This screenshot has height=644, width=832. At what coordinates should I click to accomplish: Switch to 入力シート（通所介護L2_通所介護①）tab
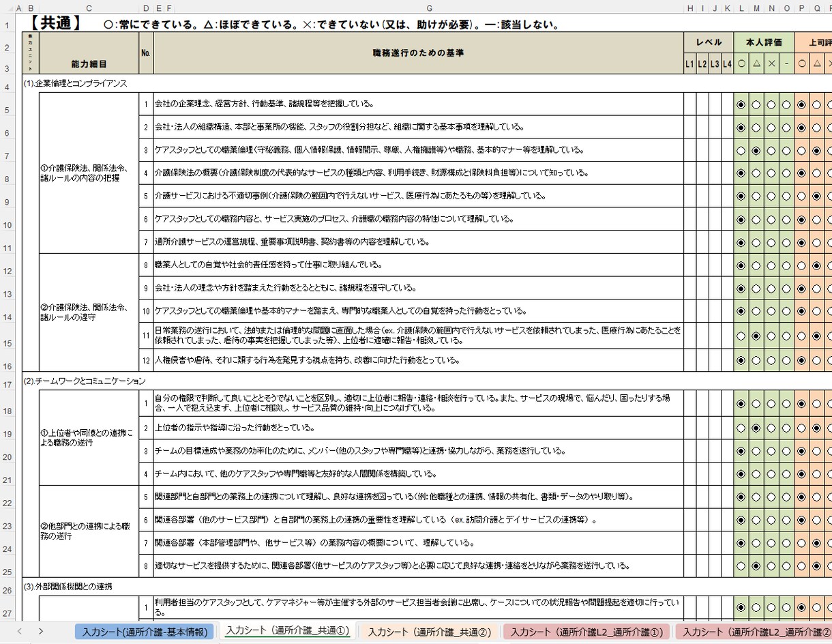tap(586, 632)
